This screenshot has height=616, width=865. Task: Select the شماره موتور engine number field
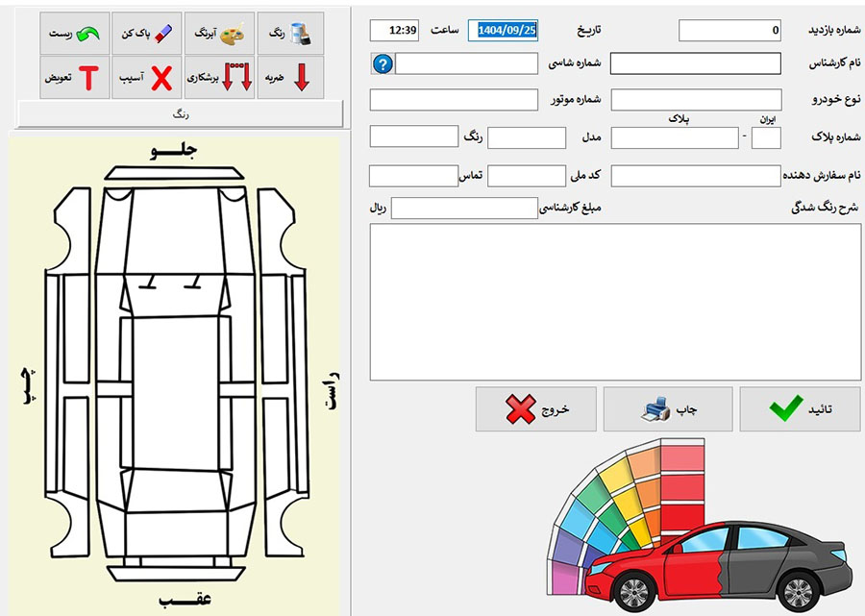click(454, 100)
